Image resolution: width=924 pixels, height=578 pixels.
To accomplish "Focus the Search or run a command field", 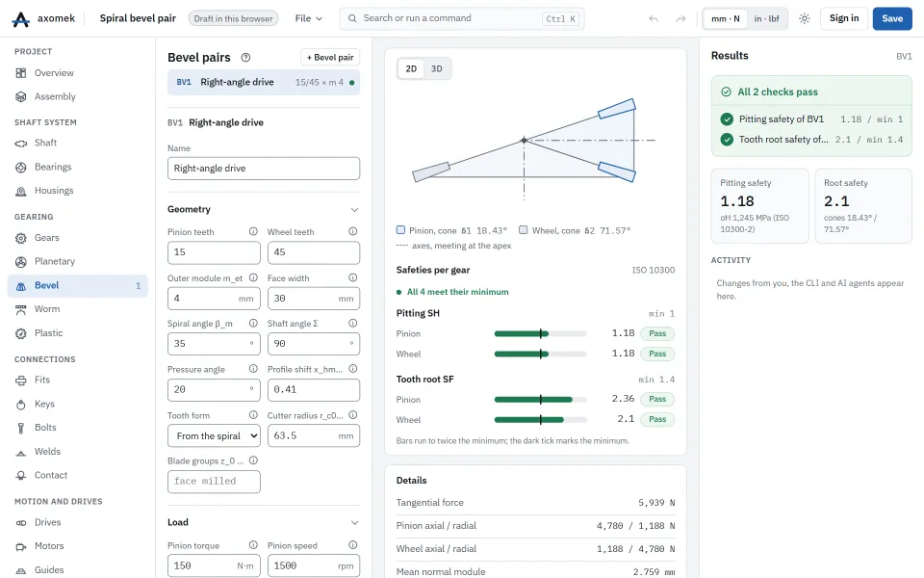I will click(462, 19).
